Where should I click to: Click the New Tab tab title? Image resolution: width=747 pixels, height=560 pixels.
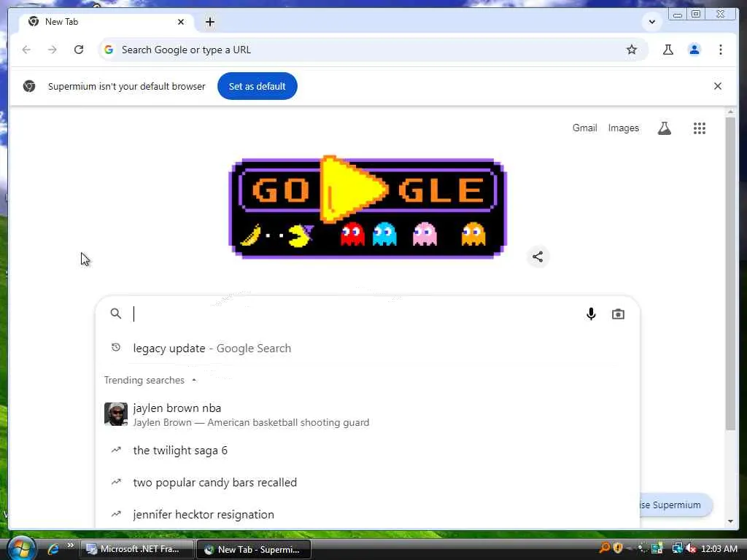61,22
